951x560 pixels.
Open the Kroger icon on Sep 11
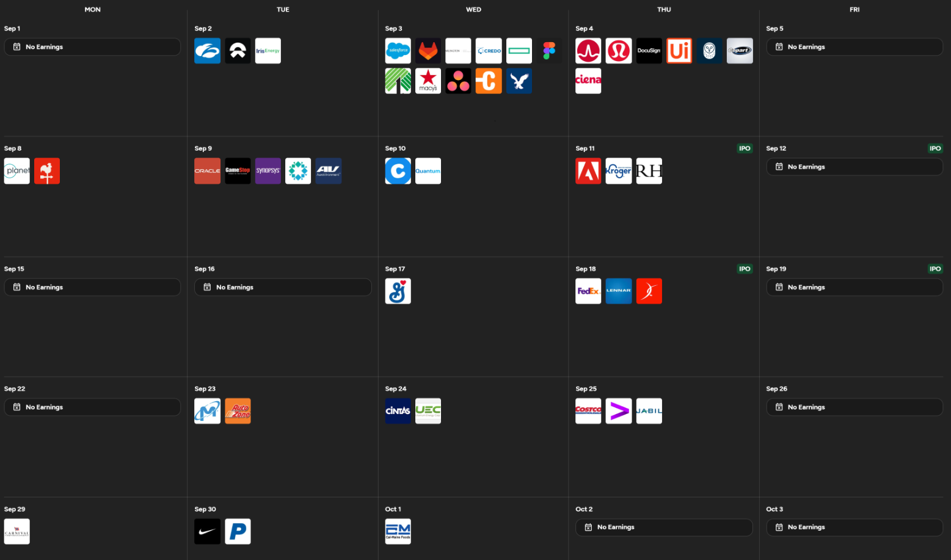point(618,171)
